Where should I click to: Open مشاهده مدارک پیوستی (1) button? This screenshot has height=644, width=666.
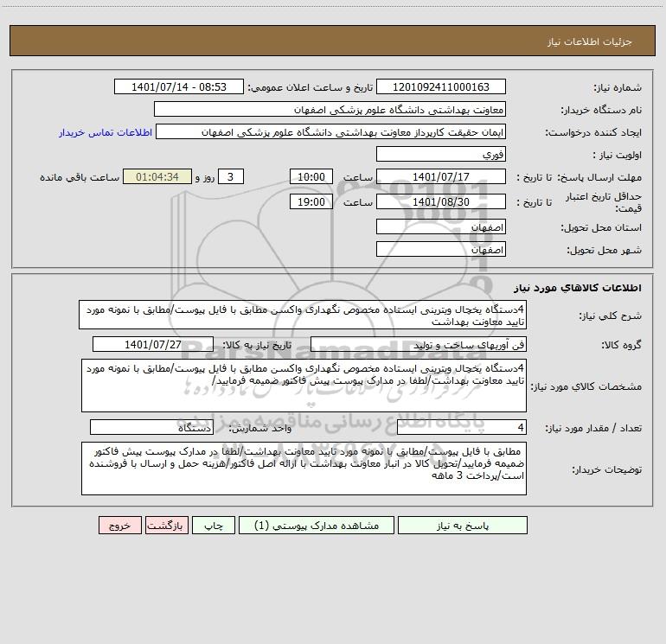(317, 525)
